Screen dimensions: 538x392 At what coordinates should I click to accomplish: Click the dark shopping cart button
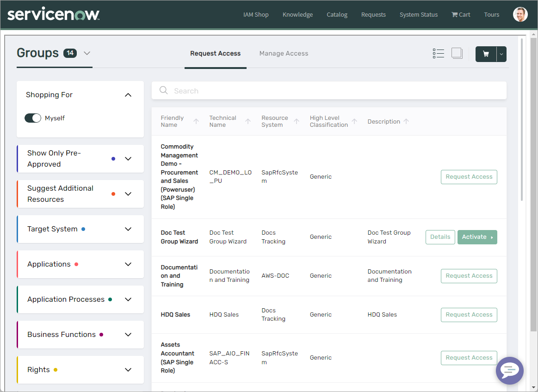pos(485,53)
